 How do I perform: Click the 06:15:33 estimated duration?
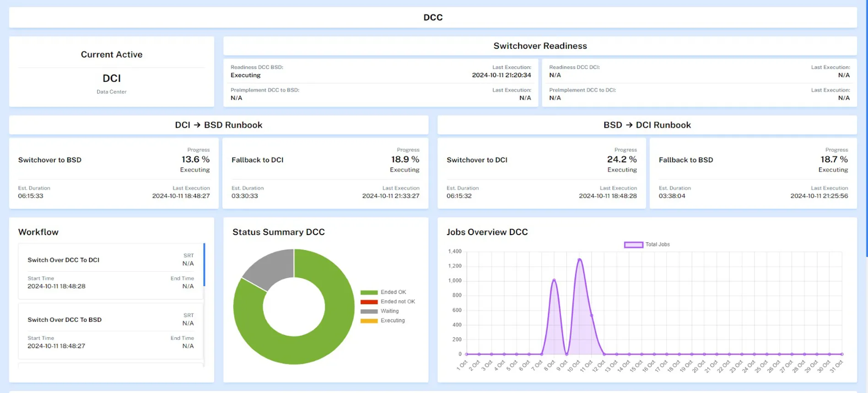pos(31,196)
